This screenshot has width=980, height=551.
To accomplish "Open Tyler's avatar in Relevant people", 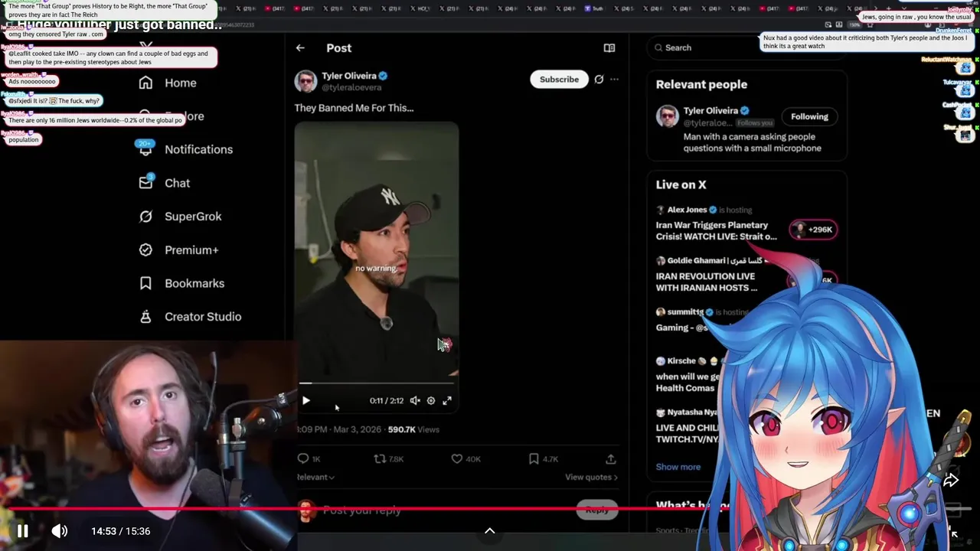I will (668, 116).
